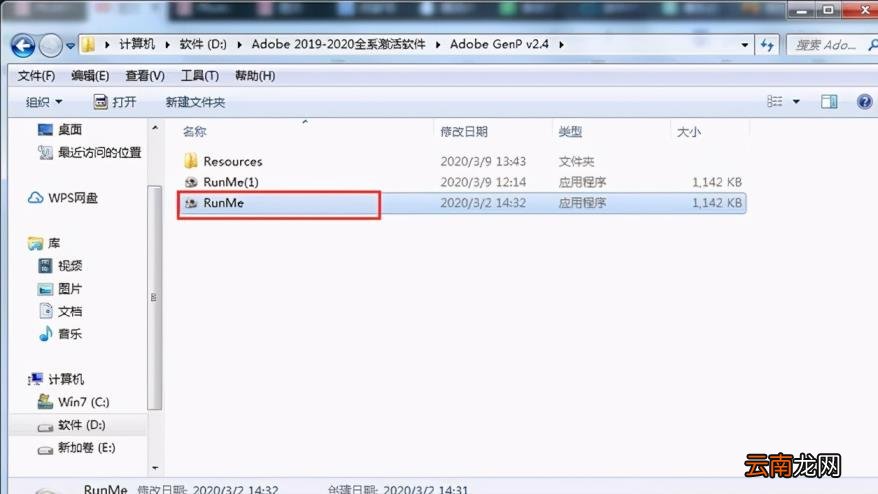This screenshot has width=878, height=494.
Task: Select 软件 (D:) in the address path
Action: pyautogui.click(x=203, y=44)
